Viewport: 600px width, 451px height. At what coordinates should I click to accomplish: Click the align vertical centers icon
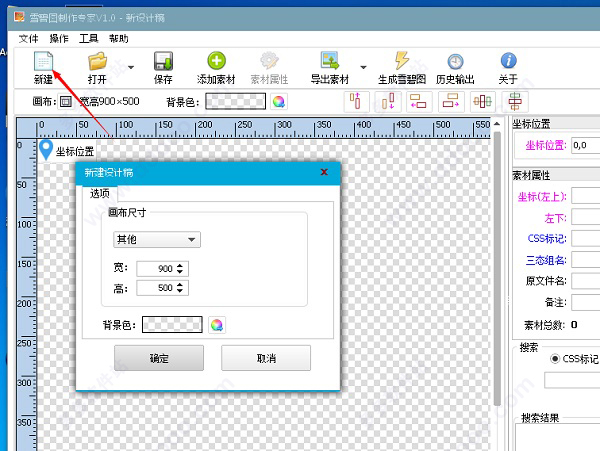[483, 101]
